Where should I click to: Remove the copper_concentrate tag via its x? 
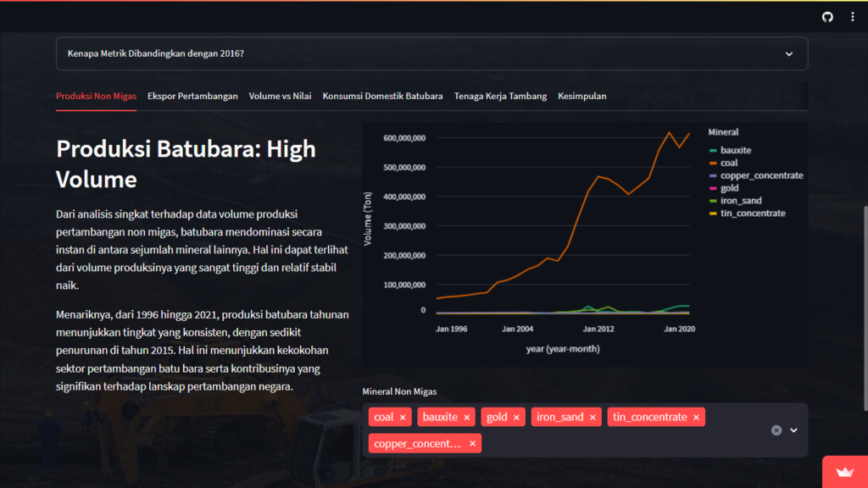tap(472, 443)
